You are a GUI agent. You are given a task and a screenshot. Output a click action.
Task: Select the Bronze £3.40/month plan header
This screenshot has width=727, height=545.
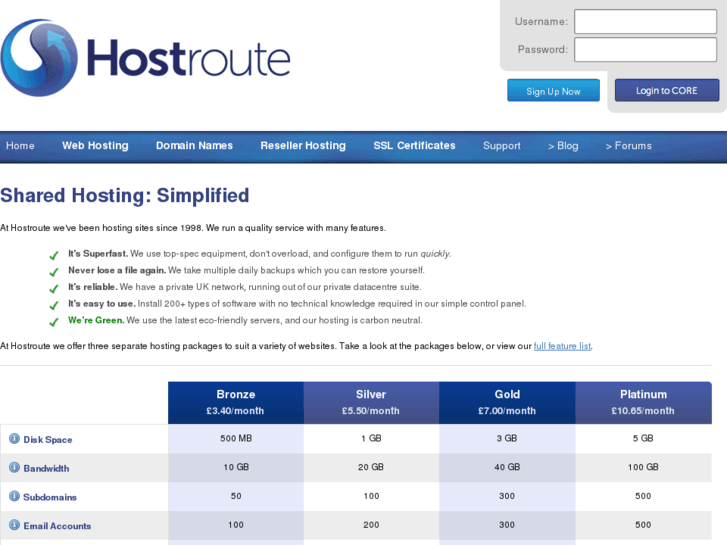[x=236, y=402]
